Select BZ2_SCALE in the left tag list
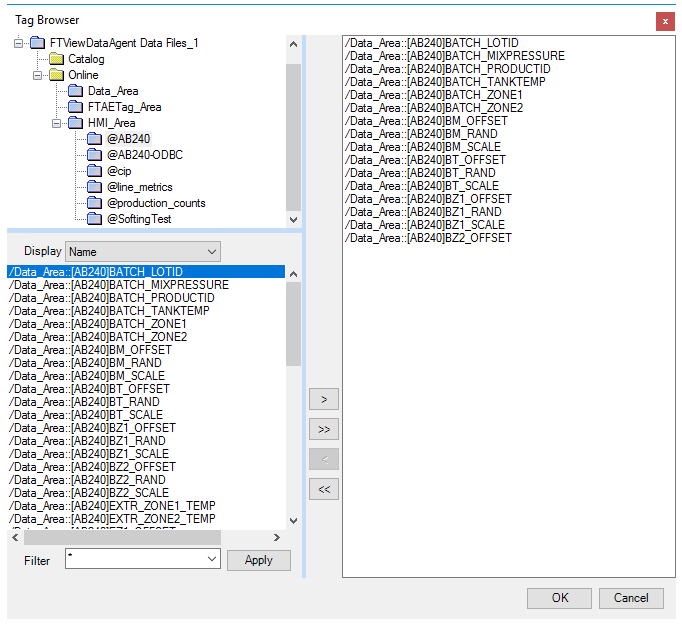Screen dimensions: 682x624 146,493
